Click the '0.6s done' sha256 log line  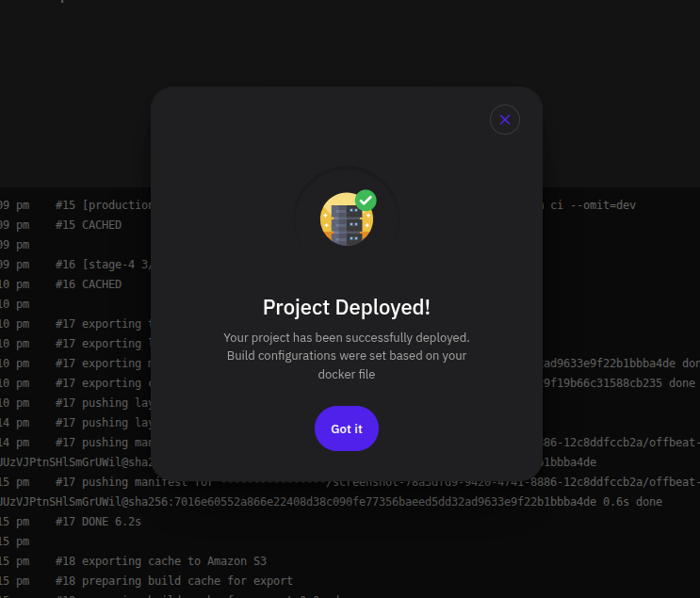point(331,502)
